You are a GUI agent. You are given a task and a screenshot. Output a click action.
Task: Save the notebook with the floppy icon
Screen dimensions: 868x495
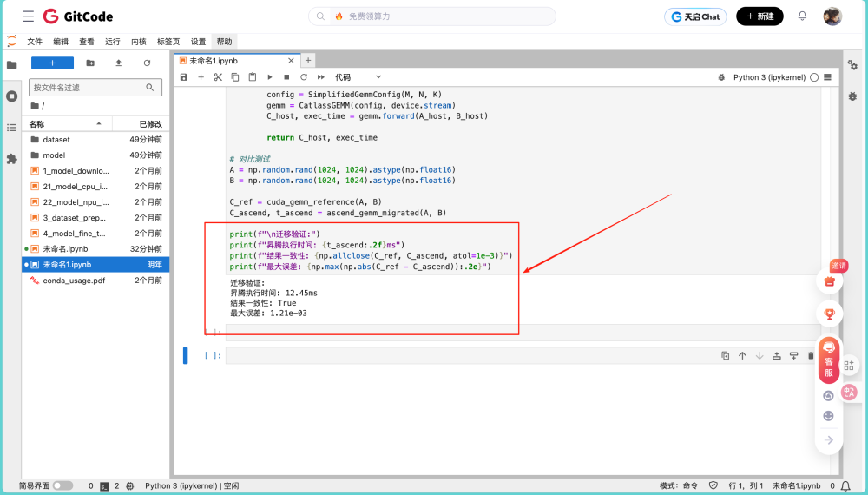click(x=184, y=77)
